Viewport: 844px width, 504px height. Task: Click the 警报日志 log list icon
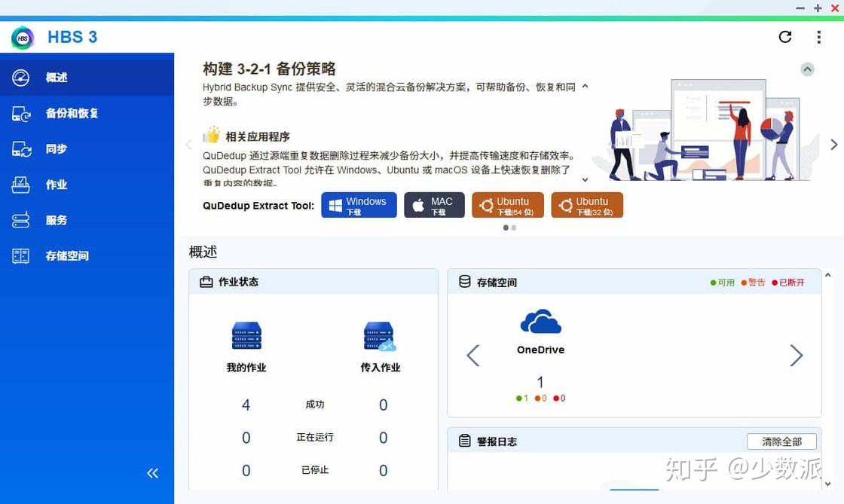point(464,441)
